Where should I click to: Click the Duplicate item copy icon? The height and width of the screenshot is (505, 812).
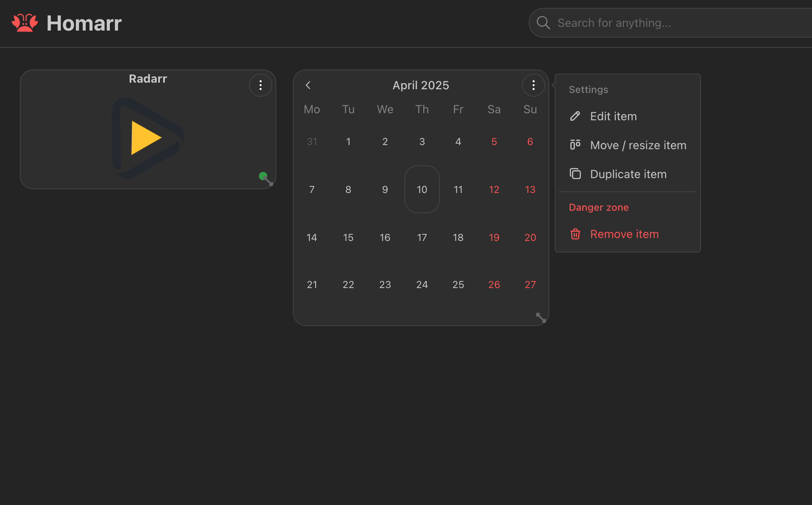pos(575,174)
